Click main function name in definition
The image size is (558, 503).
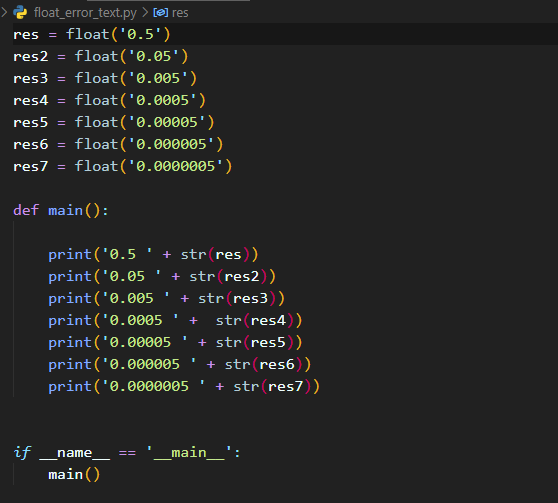pyautogui.click(x=65, y=210)
